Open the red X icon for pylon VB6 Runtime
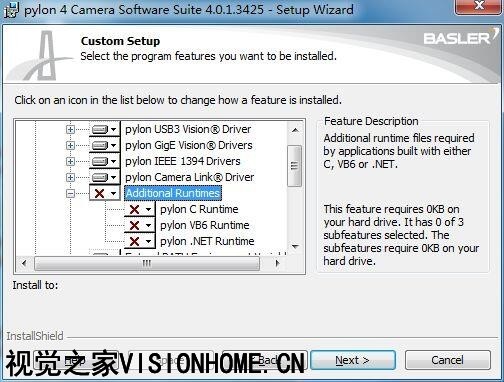The height and width of the screenshot is (382, 504). [140, 225]
